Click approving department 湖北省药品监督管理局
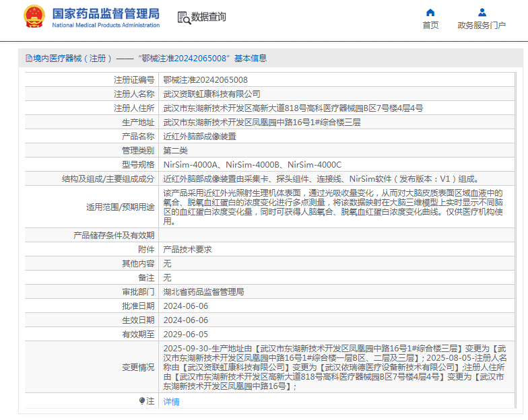The height and width of the screenshot is (420, 528). tap(203, 291)
